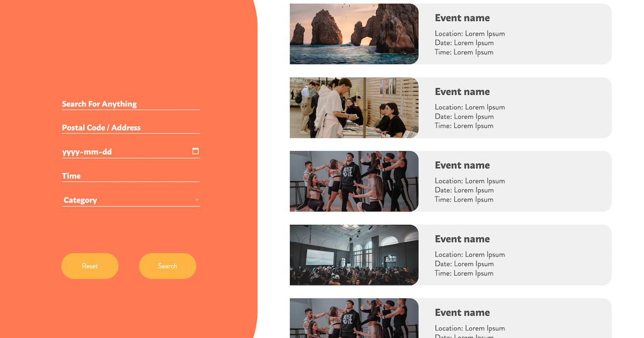644x338 pixels.
Task: Open Event name title beside dancers photo
Action: [x=462, y=165]
